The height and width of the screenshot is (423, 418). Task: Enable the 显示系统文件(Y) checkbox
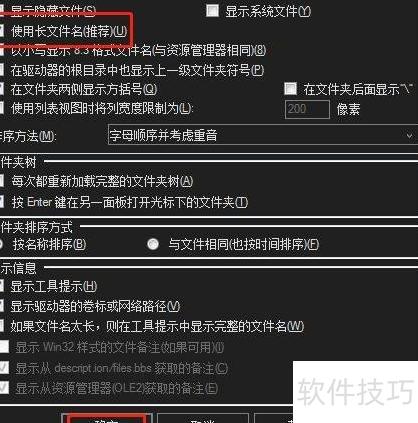[212, 11]
